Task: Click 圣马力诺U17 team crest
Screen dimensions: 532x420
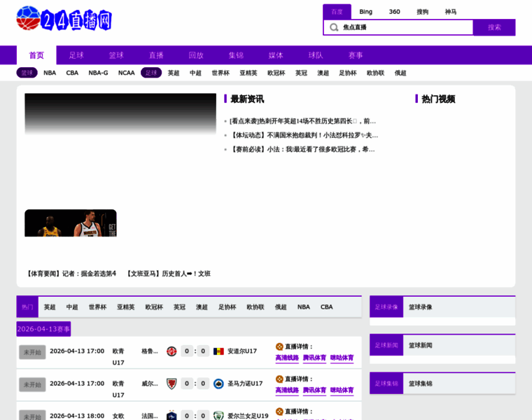Action: tap(218, 384)
